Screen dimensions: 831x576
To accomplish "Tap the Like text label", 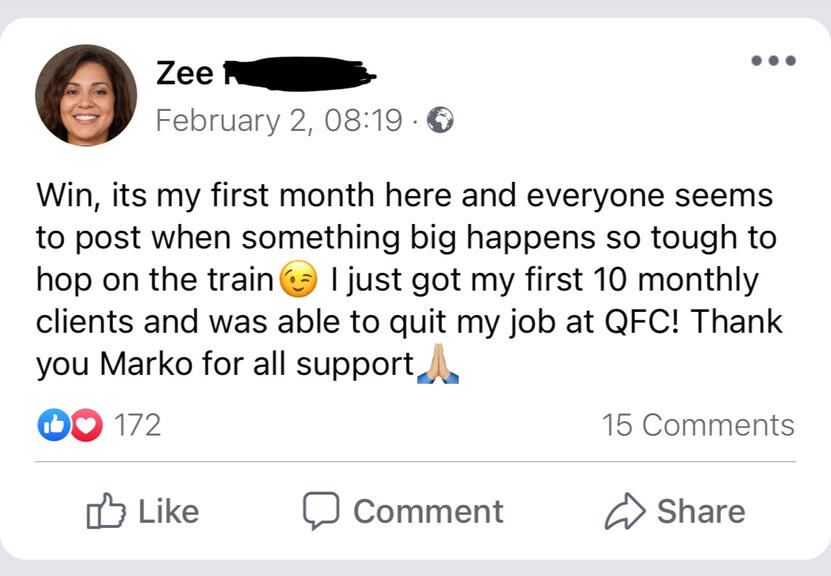I will coord(168,512).
